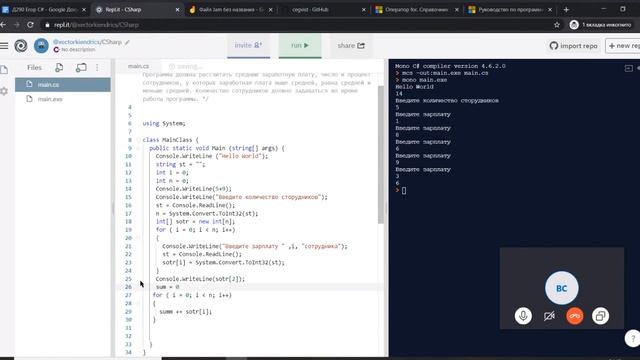Collapse code fold at line 28
This screenshot has height=360, width=640.
(x=138, y=303)
